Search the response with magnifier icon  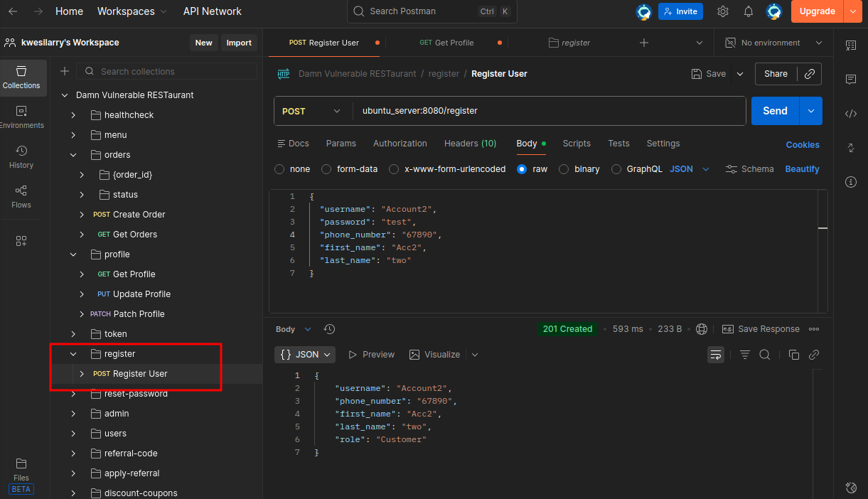click(765, 355)
